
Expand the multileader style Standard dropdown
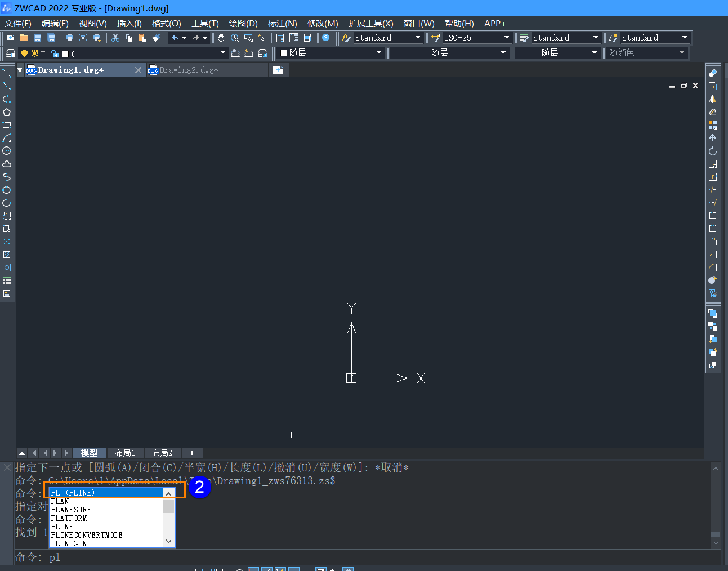pos(685,38)
